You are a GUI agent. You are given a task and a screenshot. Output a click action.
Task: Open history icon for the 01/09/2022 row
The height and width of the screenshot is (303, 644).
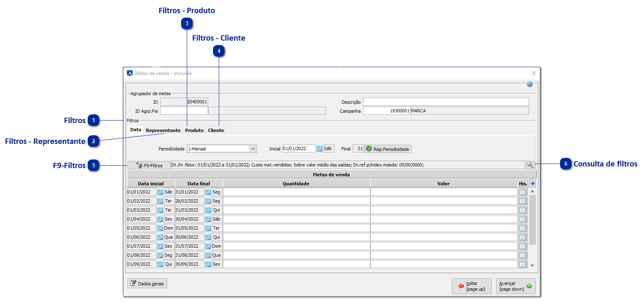(x=523, y=264)
